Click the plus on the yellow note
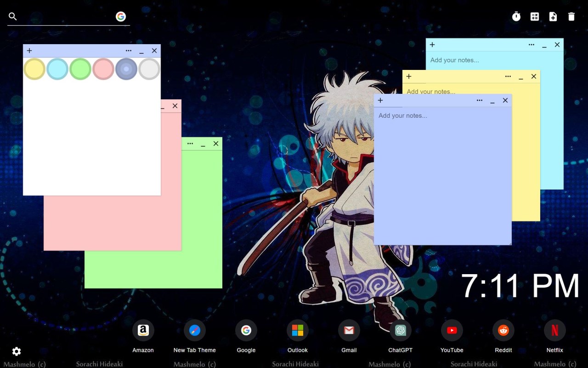Viewport: 588px width, 368px height. pyautogui.click(x=409, y=76)
